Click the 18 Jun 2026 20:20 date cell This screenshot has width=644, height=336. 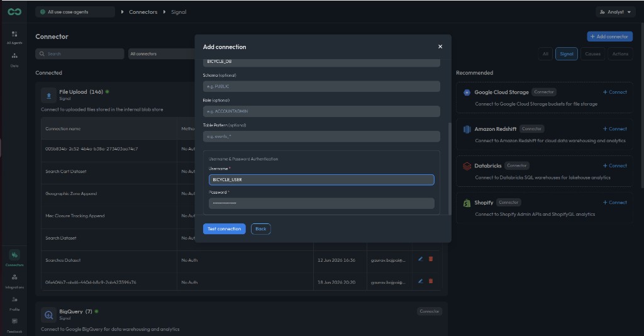pos(336,282)
